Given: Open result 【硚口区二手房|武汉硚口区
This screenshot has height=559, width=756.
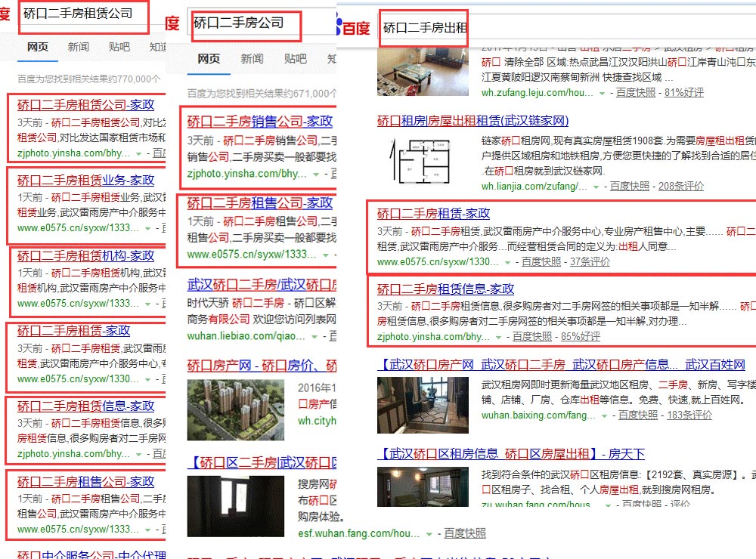Looking at the screenshot, I should [262, 463].
